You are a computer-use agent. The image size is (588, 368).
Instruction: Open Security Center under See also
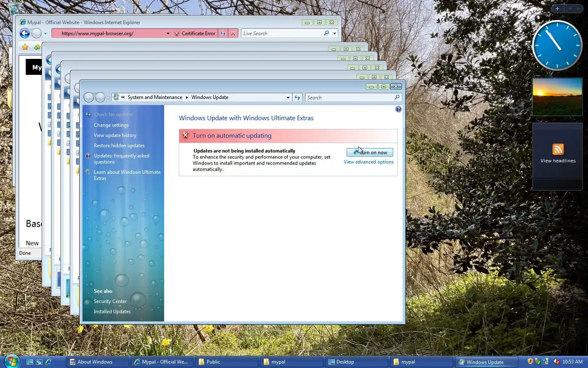(110, 301)
